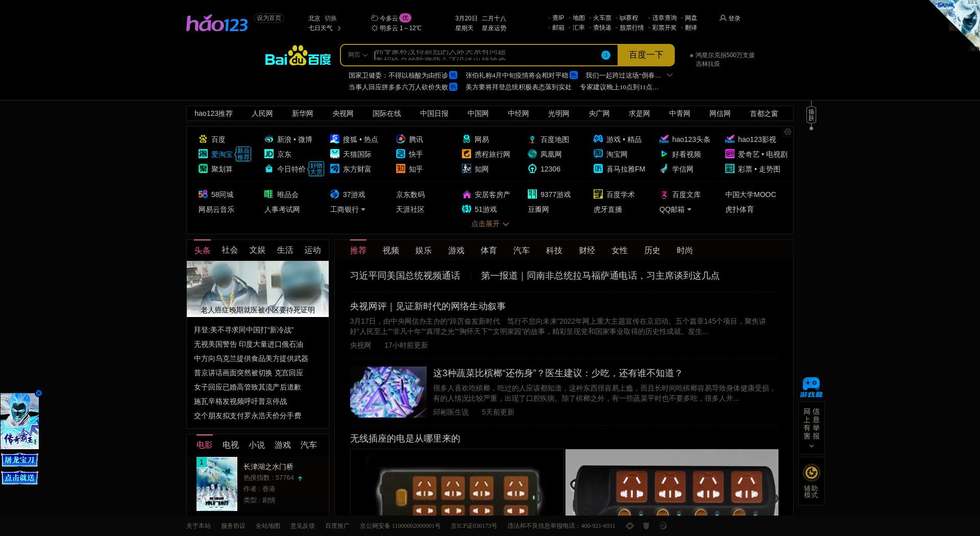Open 游戏·精品 icon link

click(598, 139)
